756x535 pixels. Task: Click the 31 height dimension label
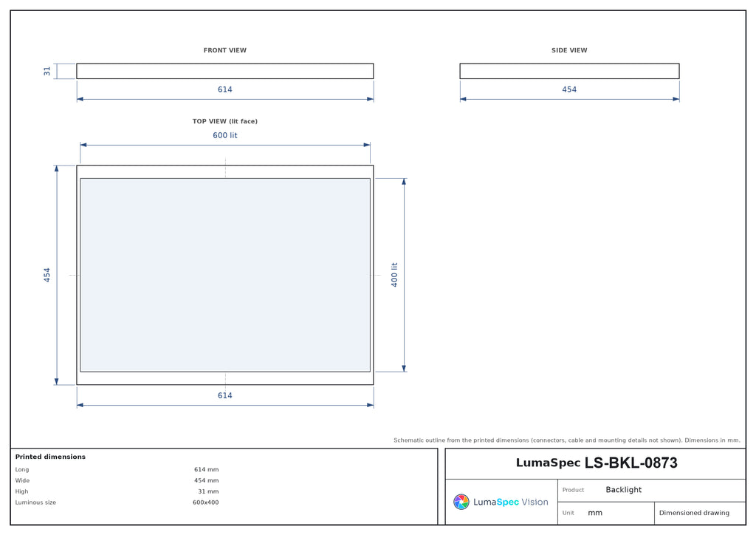pos(47,71)
